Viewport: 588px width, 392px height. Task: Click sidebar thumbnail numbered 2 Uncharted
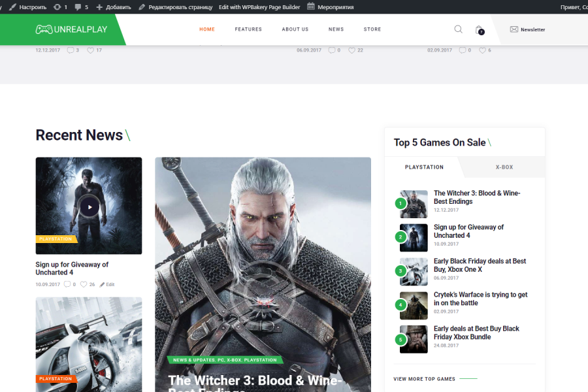tap(414, 238)
